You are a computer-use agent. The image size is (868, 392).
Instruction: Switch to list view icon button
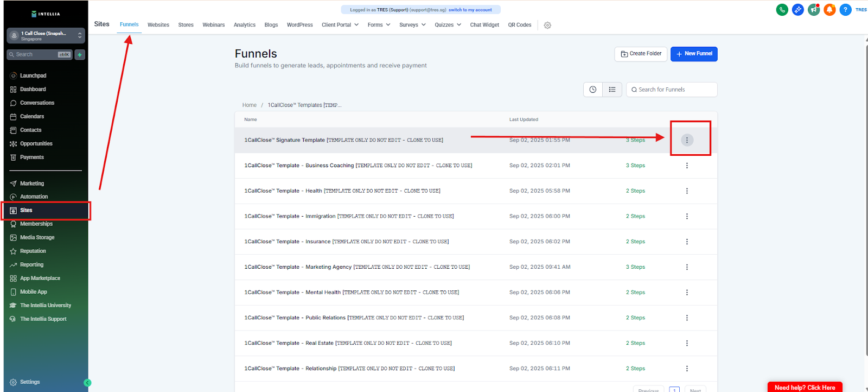(612, 90)
